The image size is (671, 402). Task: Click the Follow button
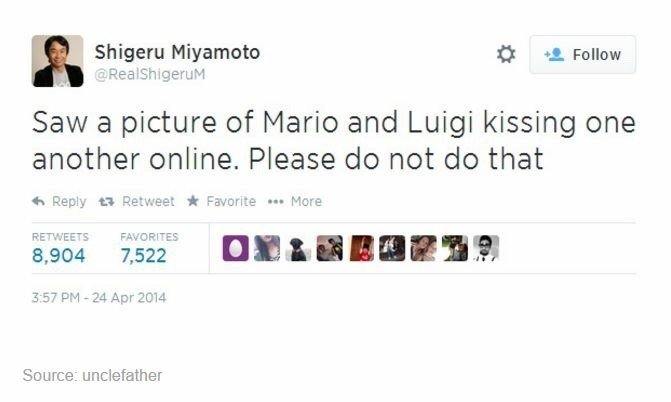coord(582,55)
